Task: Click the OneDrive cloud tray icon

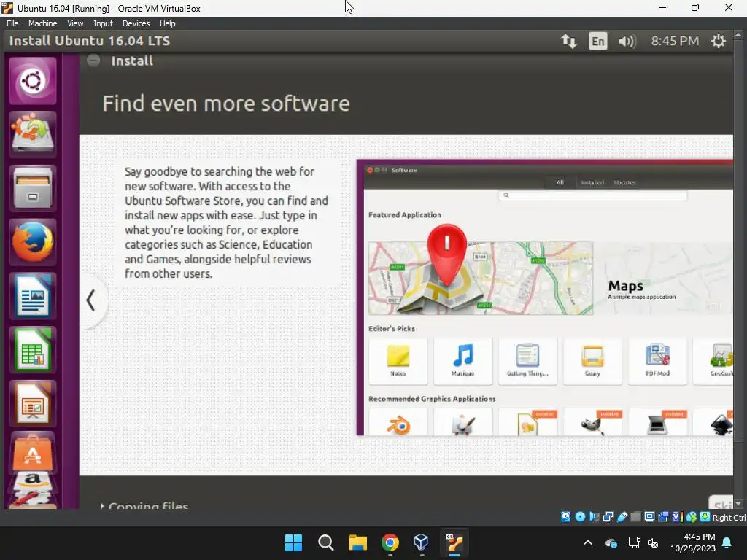Action: pos(611,542)
